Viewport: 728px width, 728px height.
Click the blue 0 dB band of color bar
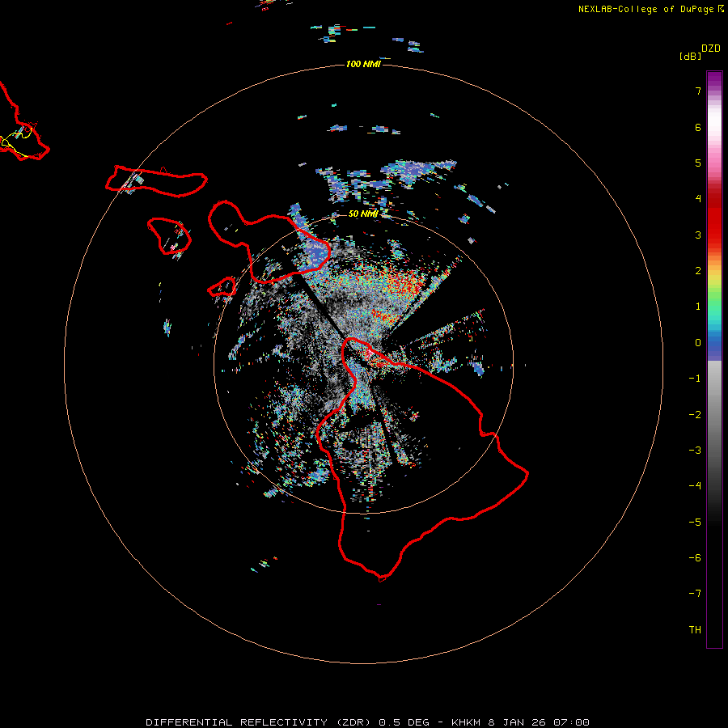(714, 346)
